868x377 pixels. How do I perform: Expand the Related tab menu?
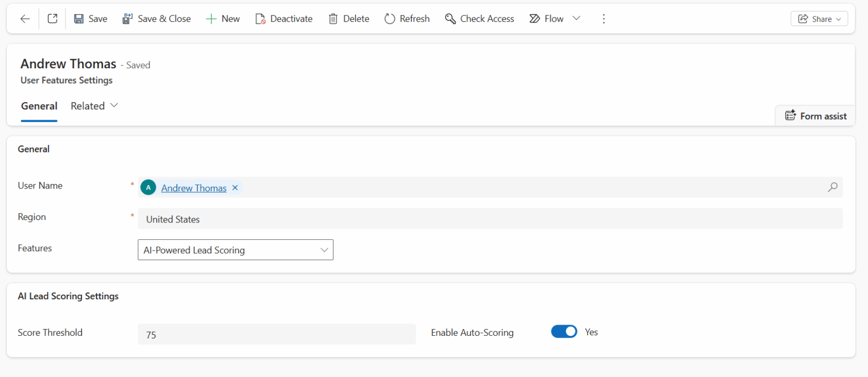[94, 106]
